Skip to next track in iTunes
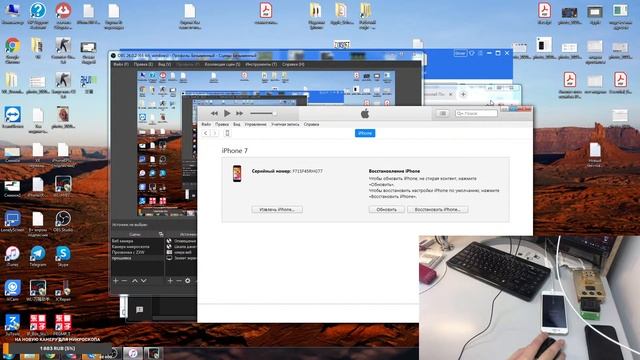The height and width of the screenshot is (360, 640). coord(240,113)
